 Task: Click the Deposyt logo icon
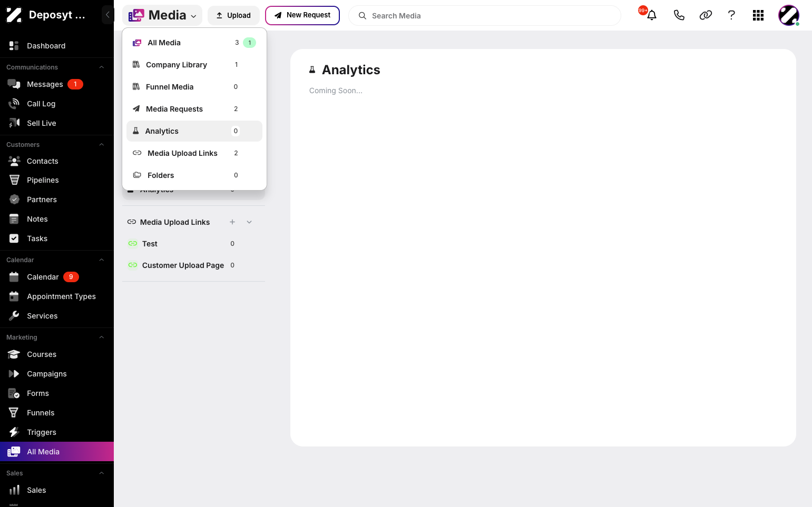coord(14,15)
